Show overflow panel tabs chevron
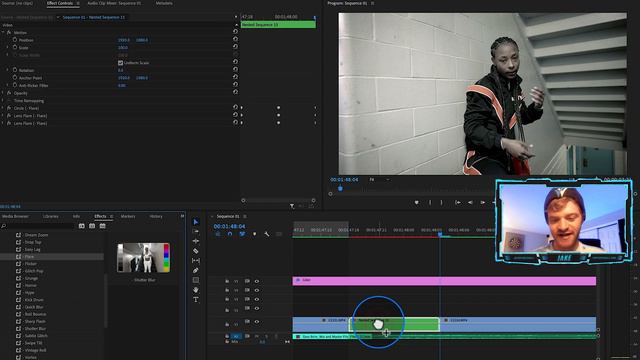 tap(182, 216)
